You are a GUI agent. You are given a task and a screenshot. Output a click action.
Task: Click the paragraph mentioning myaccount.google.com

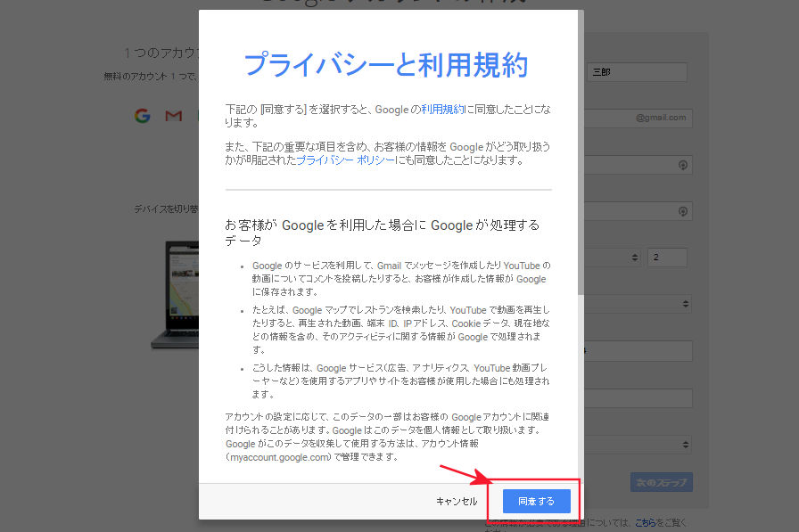tap(387, 437)
